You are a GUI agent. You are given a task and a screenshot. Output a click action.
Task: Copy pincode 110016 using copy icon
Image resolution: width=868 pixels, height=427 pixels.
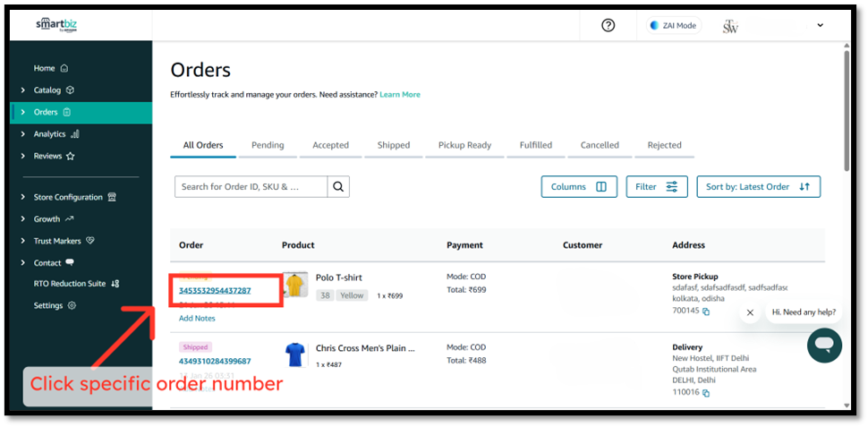coord(706,392)
